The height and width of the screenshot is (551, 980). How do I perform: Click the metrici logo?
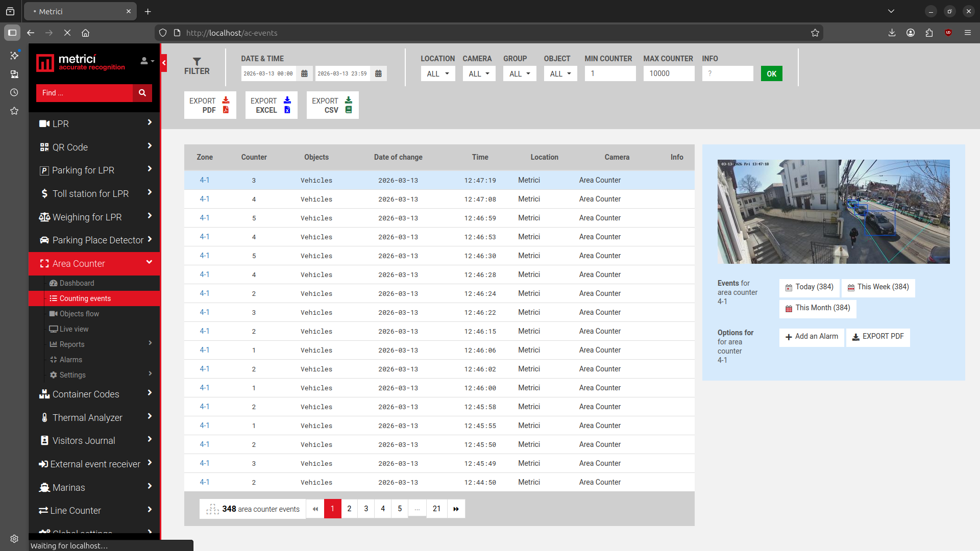[x=81, y=63]
